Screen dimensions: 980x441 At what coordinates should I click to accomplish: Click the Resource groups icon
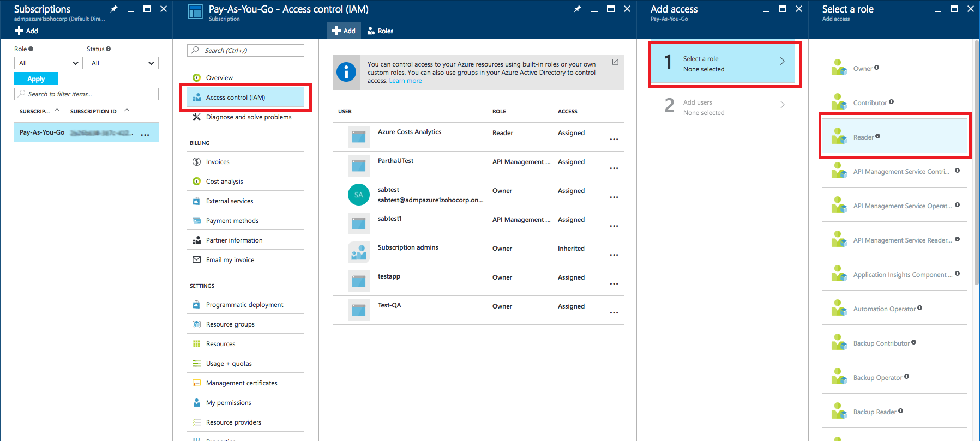click(196, 324)
